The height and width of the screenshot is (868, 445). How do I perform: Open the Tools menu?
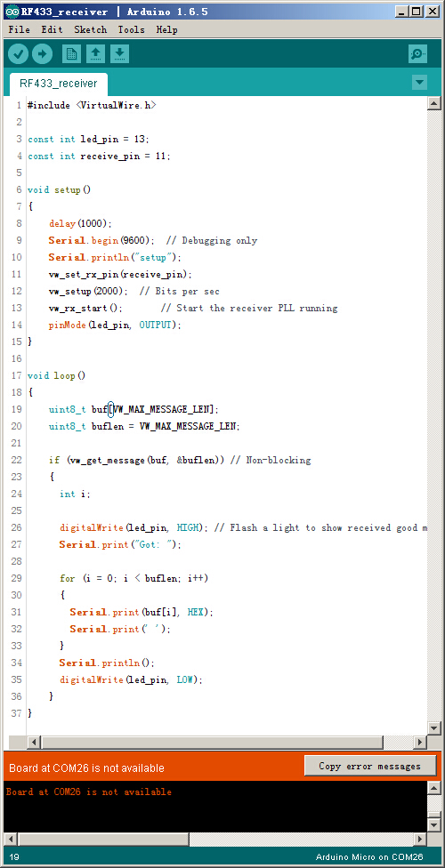132,30
